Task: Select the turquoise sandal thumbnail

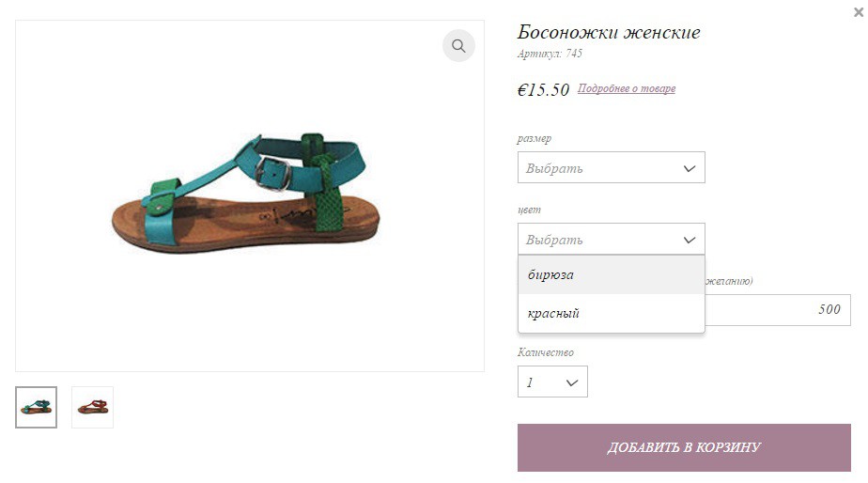Action: point(36,407)
